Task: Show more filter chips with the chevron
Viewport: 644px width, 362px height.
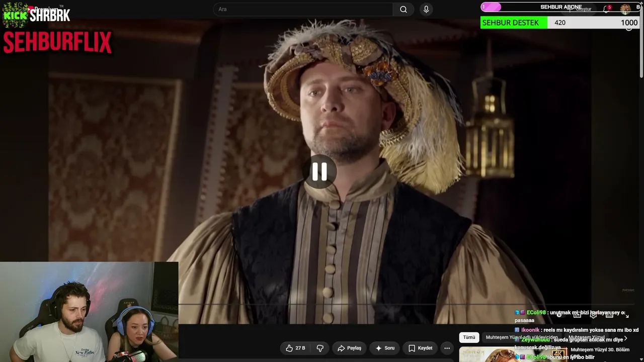Action: tap(625, 339)
